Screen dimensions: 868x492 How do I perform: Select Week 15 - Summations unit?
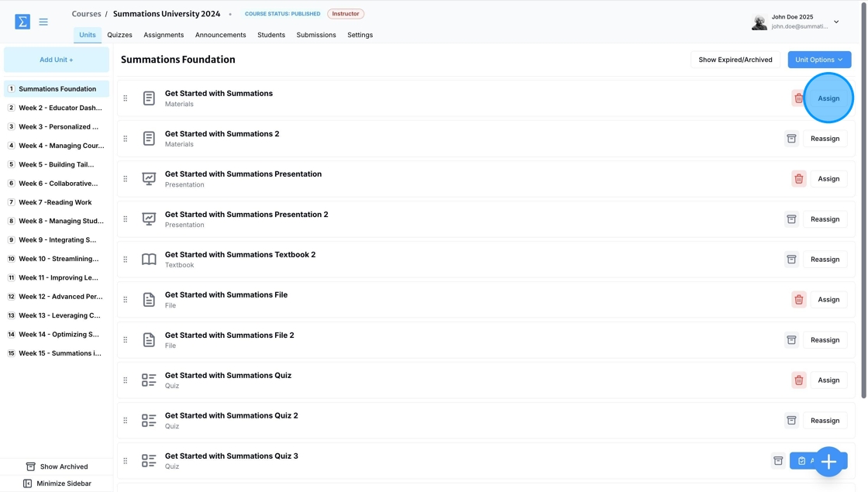click(x=57, y=353)
